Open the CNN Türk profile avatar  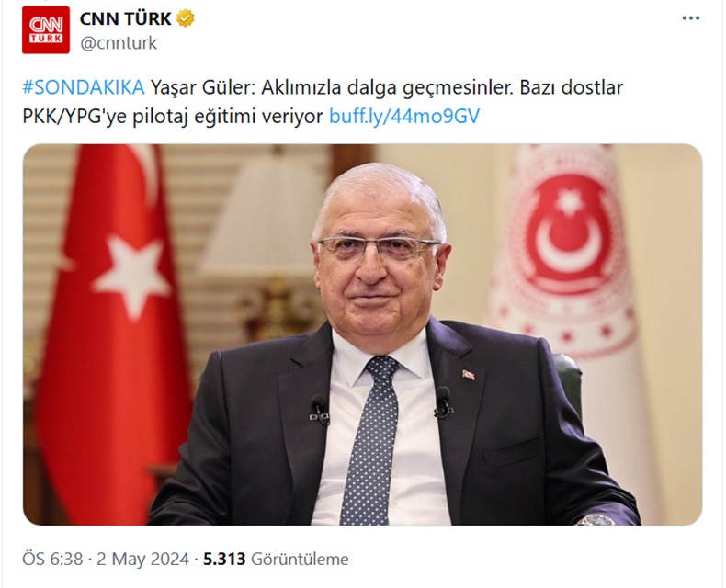coord(46,29)
